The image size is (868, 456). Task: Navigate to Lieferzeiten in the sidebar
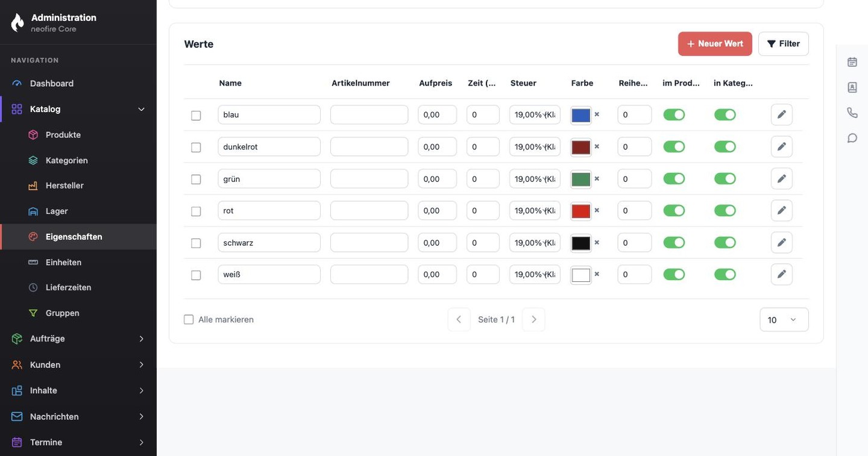pyautogui.click(x=78, y=287)
